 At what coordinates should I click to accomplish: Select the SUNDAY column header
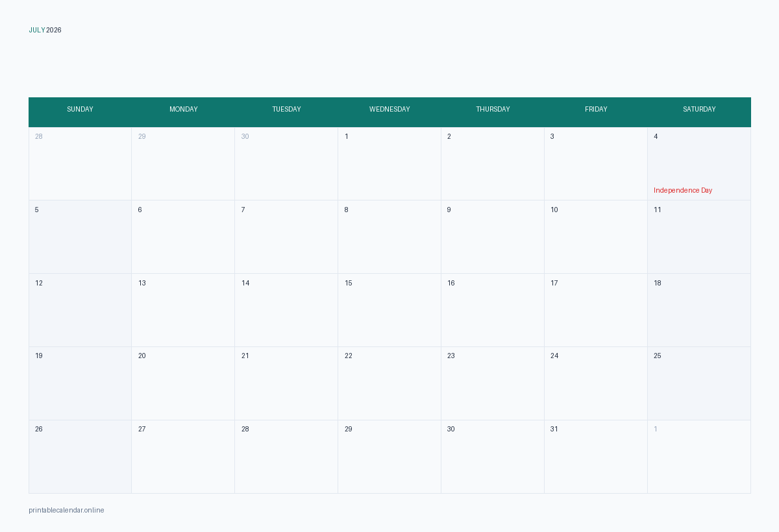[80, 109]
